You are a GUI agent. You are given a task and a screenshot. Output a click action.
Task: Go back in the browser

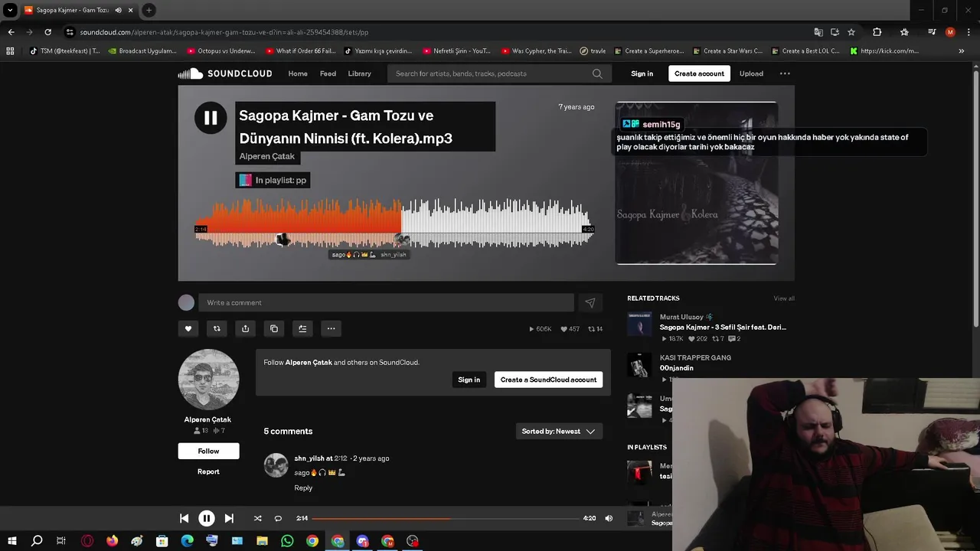[11, 32]
